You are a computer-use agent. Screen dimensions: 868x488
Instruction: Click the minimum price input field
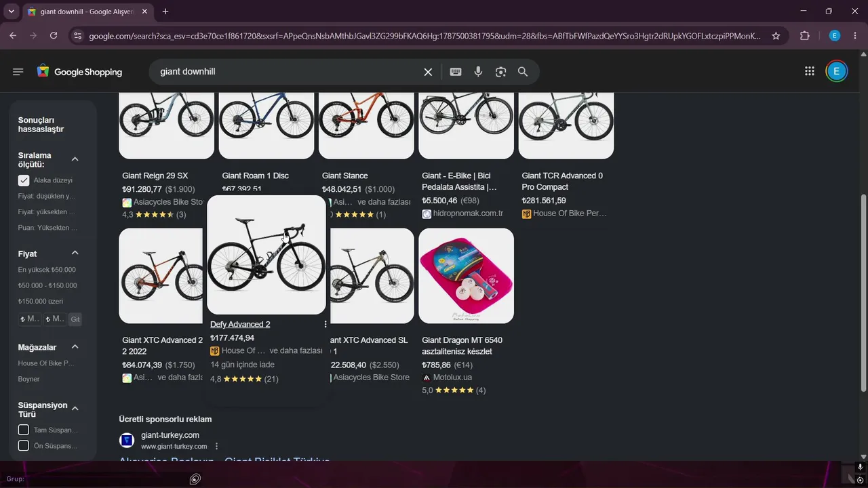pyautogui.click(x=30, y=319)
